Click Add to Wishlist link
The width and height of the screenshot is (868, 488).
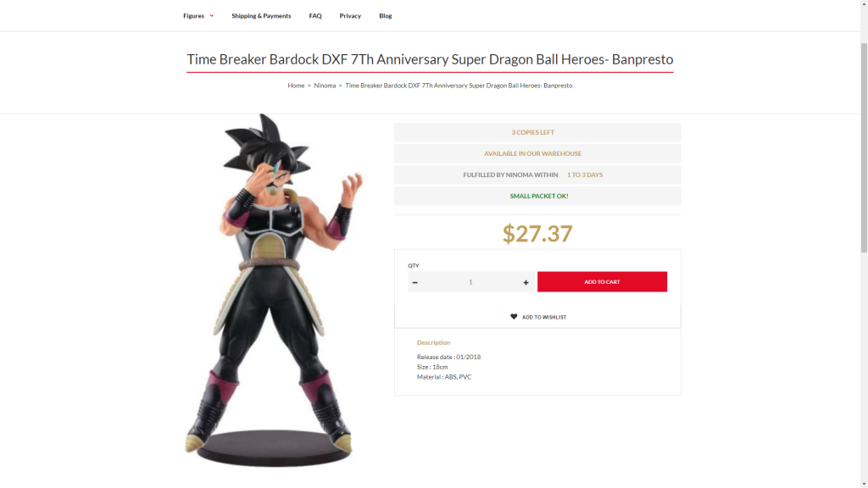(543, 317)
